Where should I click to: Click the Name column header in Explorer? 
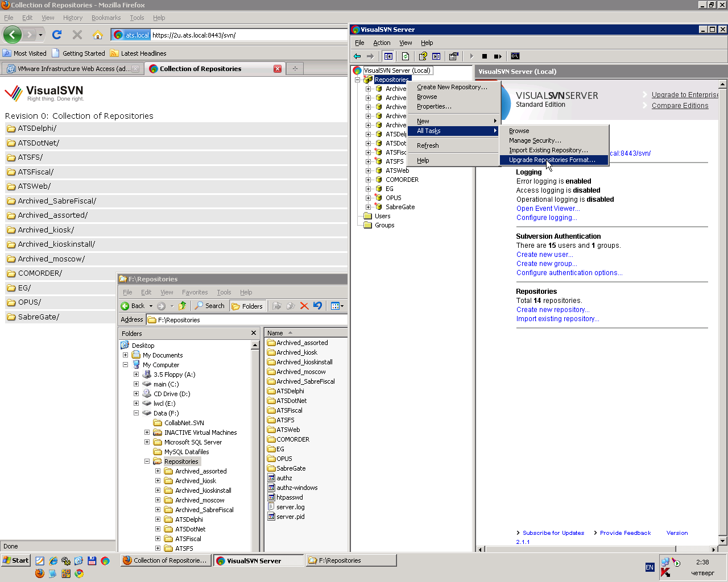(x=306, y=333)
